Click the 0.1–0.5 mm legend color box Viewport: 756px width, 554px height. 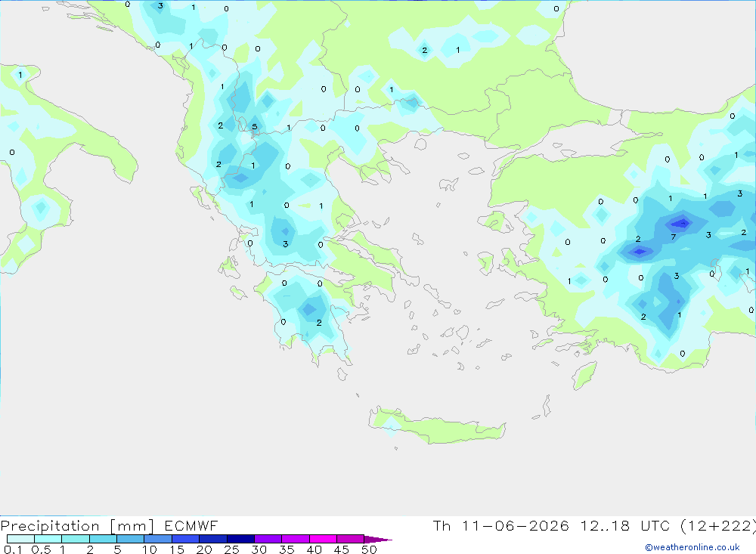pyautogui.click(x=20, y=539)
